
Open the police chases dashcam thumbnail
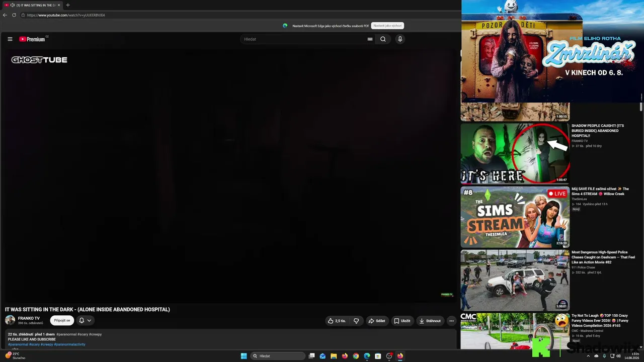[x=515, y=280]
